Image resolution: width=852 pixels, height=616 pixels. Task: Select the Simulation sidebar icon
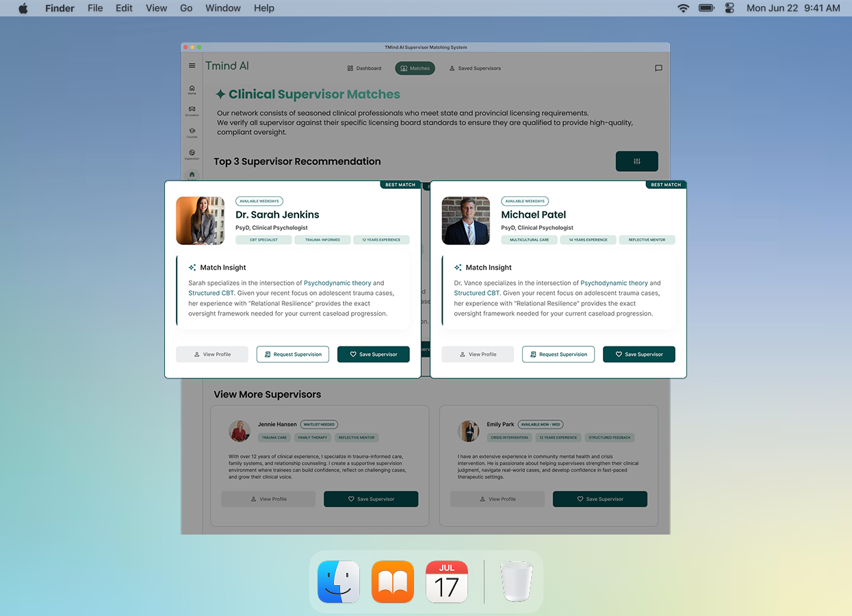click(x=192, y=110)
